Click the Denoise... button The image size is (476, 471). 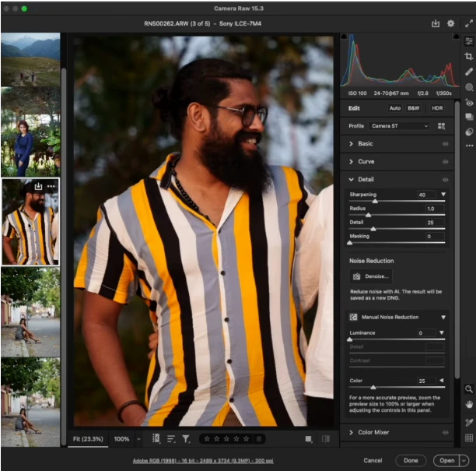tap(370, 276)
